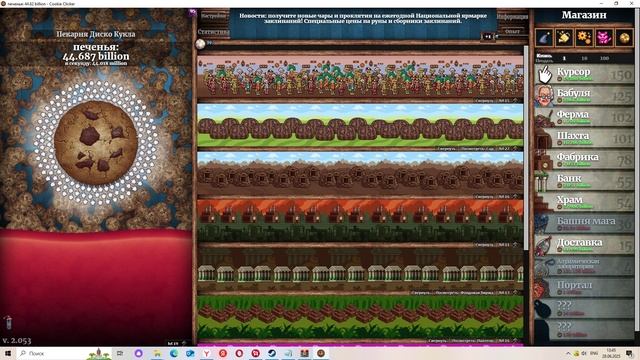Click the factory building row
The height and width of the screenshot is (360, 640).
point(360,222)
